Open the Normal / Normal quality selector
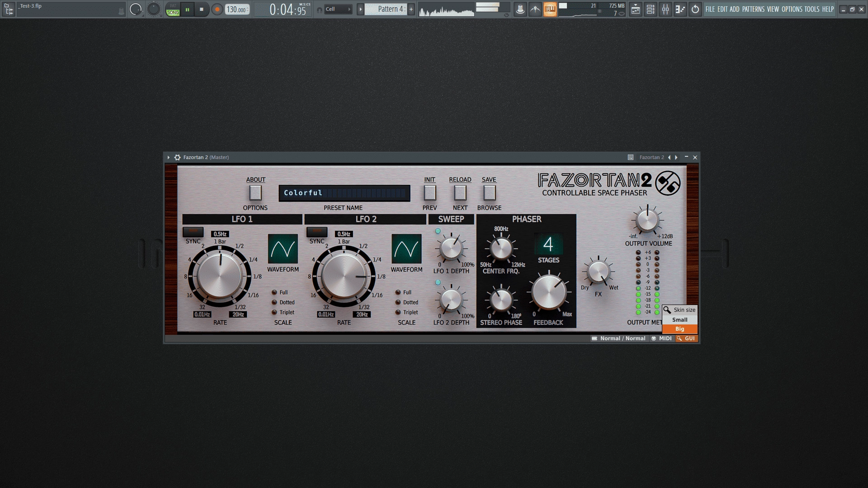This screenshot has height=488, width=868. tap(618, 338)
